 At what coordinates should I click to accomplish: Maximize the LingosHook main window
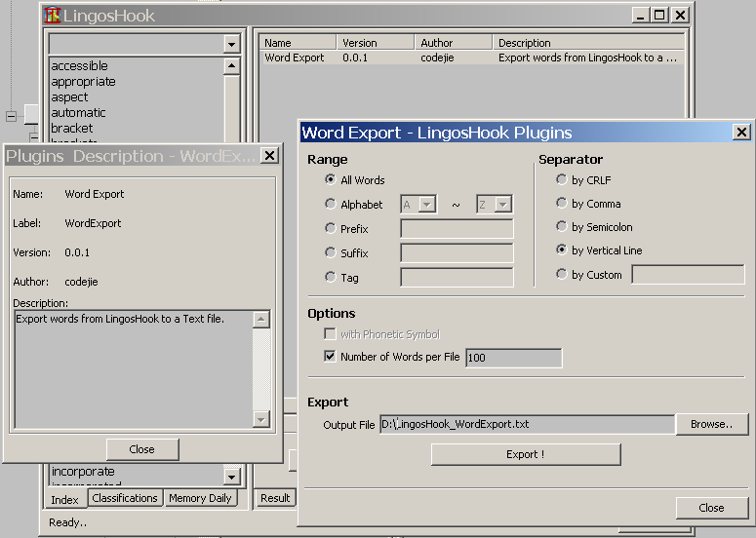tap(659, 15)
